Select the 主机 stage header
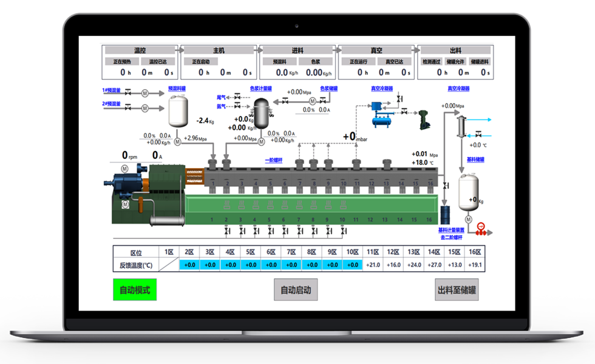The width and height of the screenshot is (595, 364). (219, 50)
